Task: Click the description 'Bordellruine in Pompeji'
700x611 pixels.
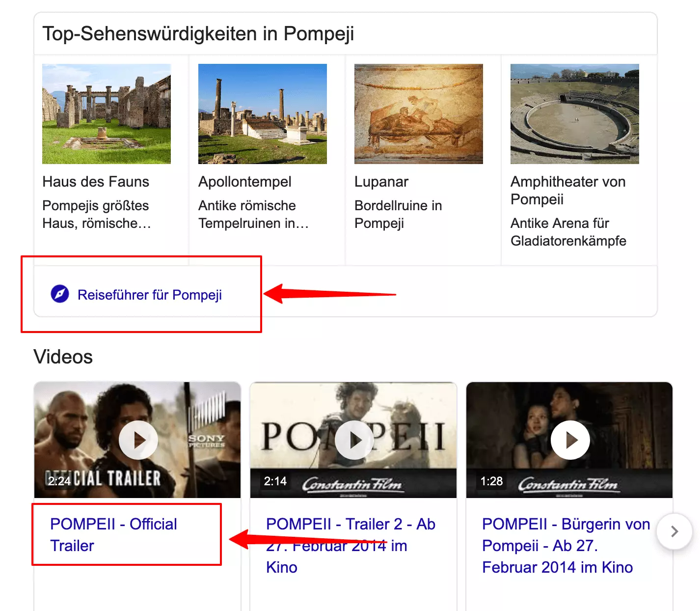Action: pyautogui.click(x=398, y=214)
